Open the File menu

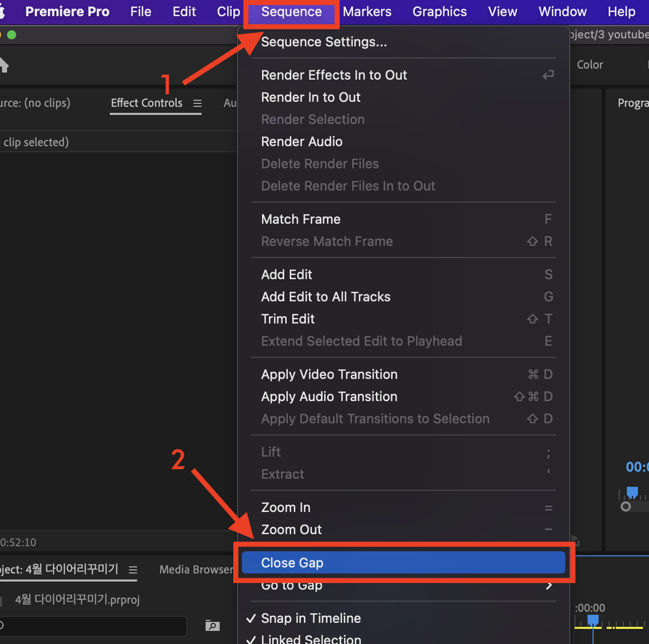pos(141,12)
